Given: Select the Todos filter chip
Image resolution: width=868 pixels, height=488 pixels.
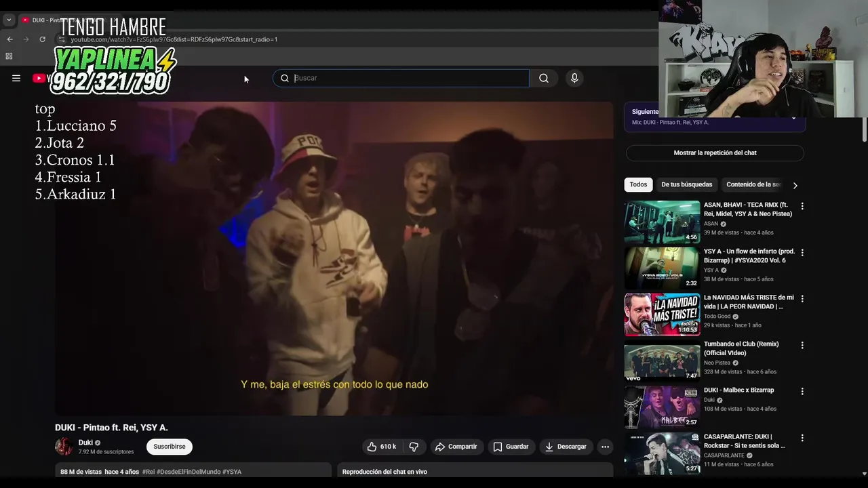Looking at the screenshot, I should (x=638, y=184).
